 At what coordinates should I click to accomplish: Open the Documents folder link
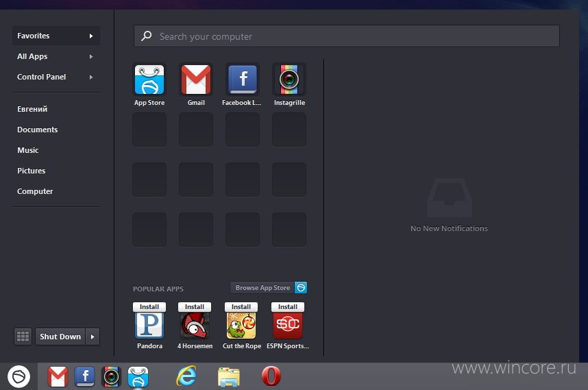(38, 130)
